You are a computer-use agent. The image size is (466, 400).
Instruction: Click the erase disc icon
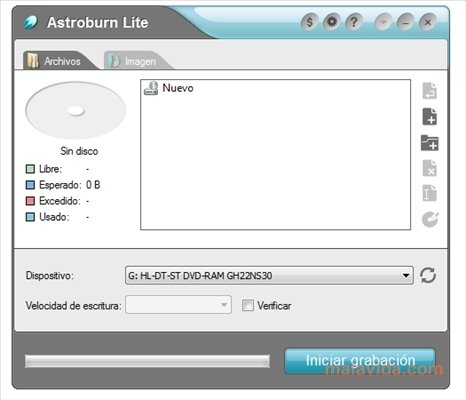[430, 219]
